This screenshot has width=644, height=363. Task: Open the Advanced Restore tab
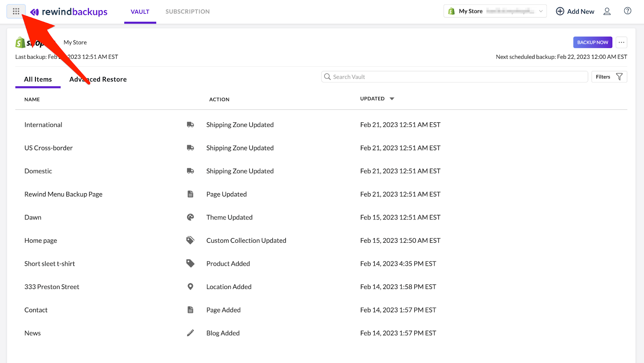pos(98,79)
